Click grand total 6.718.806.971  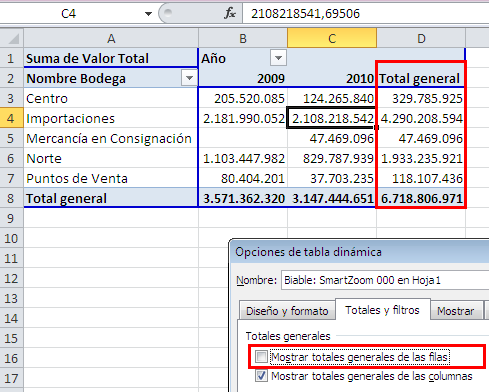(x=421, y=198)
